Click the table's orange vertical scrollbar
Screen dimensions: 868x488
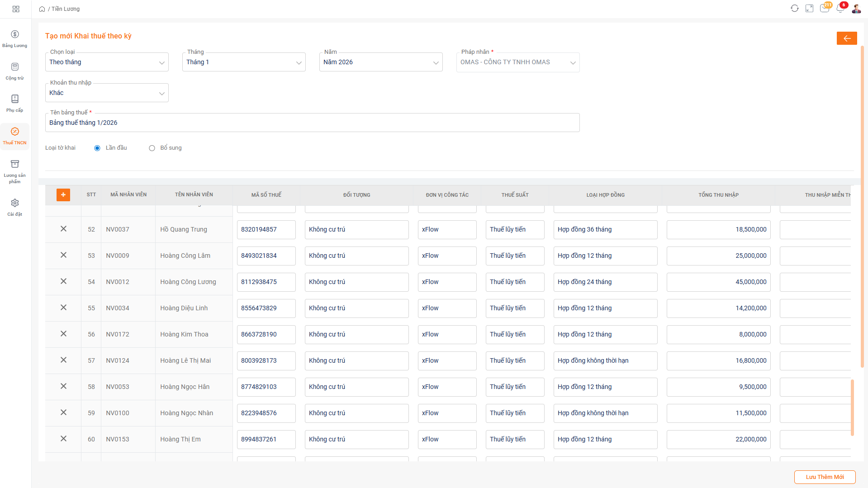pos(852,407)
